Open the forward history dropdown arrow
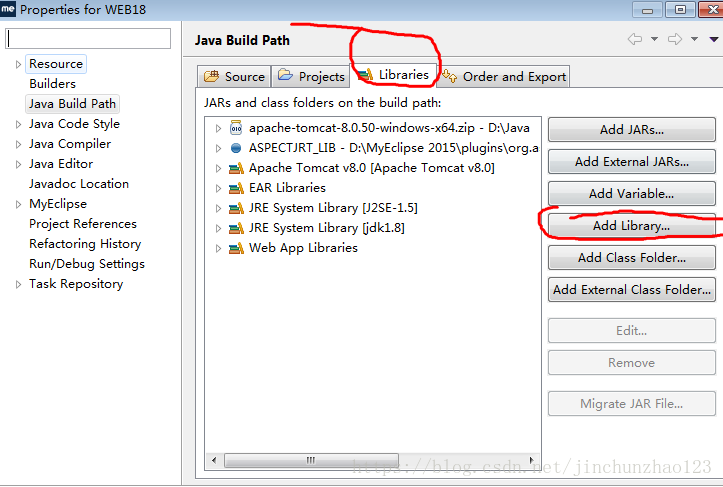 pyautogui.click(x=694, y=39)
